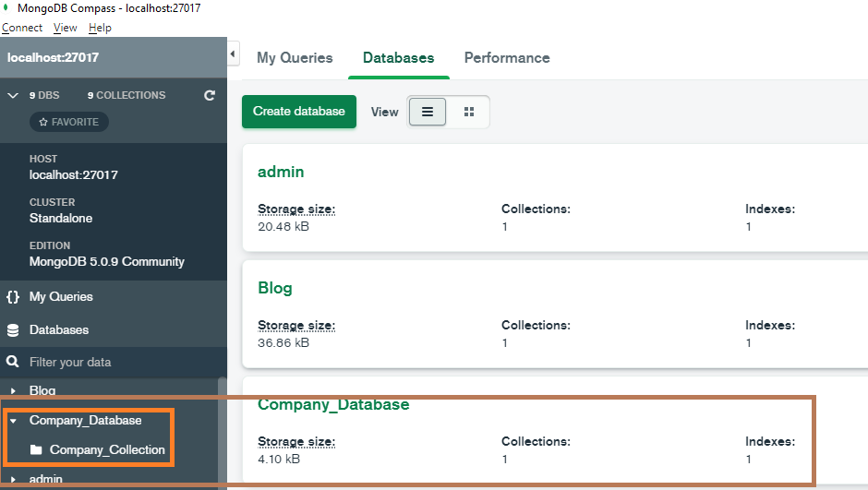Viewport: 868px width, 490px height.
Task: Select Blog database in the sidebar tree
Action: 42,390
